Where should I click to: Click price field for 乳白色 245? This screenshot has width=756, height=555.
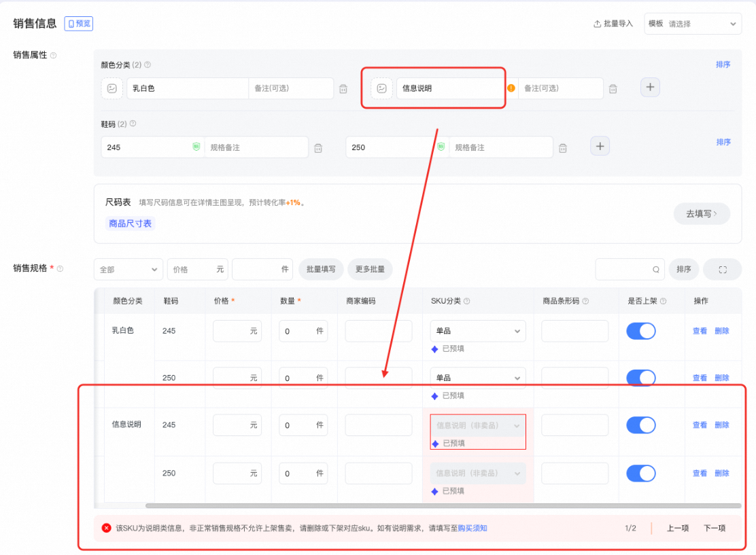click(x=237, y=331)
